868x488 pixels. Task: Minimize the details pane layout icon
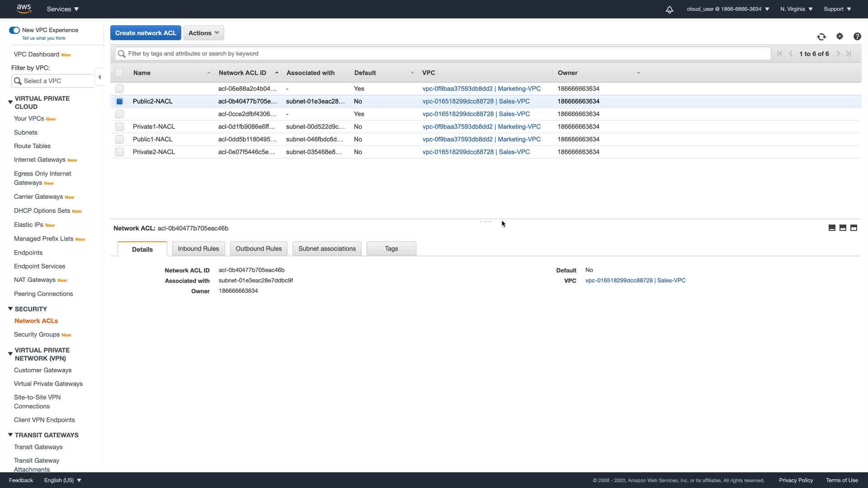point(832,228)
